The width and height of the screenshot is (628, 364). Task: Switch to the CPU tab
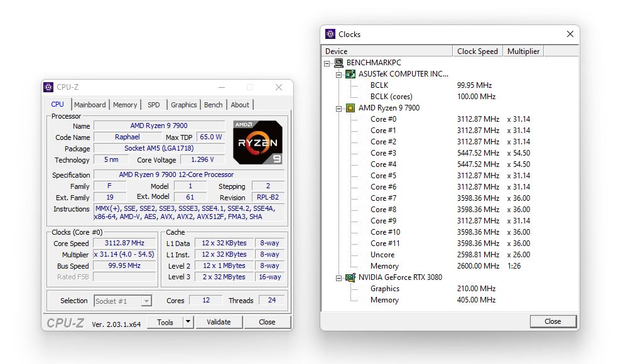point(57,104)
